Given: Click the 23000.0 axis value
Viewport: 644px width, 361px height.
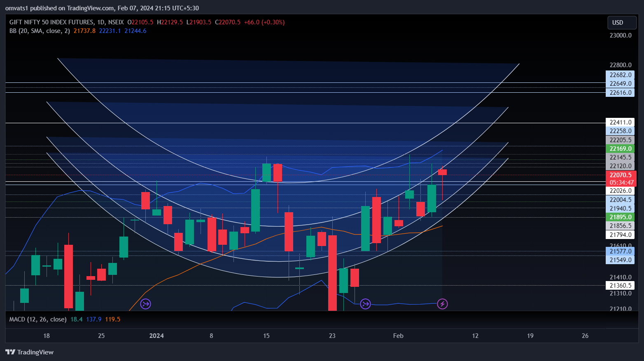Looking at the screenshot, I should (621, 35).
